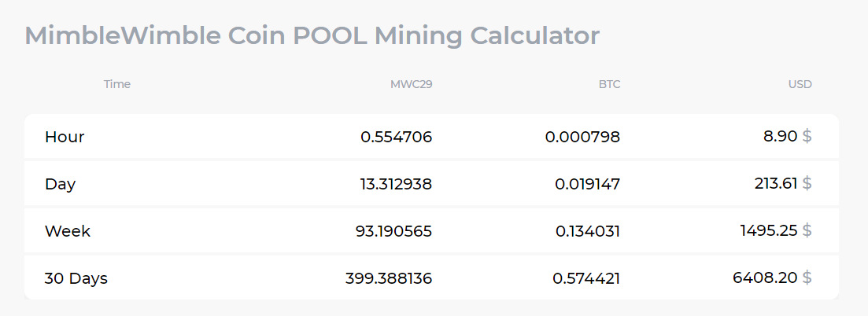Select the Week row label
868x316 pixels.
click(68, 231)
